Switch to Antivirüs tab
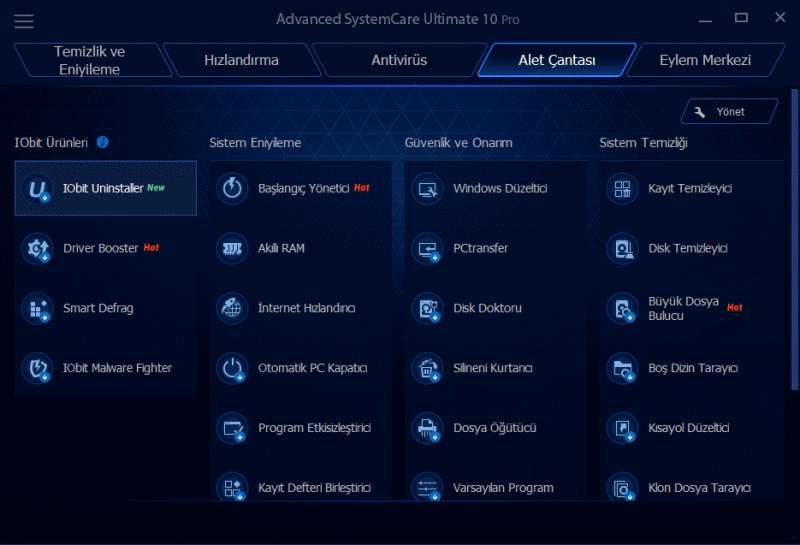 coord(399,60)
